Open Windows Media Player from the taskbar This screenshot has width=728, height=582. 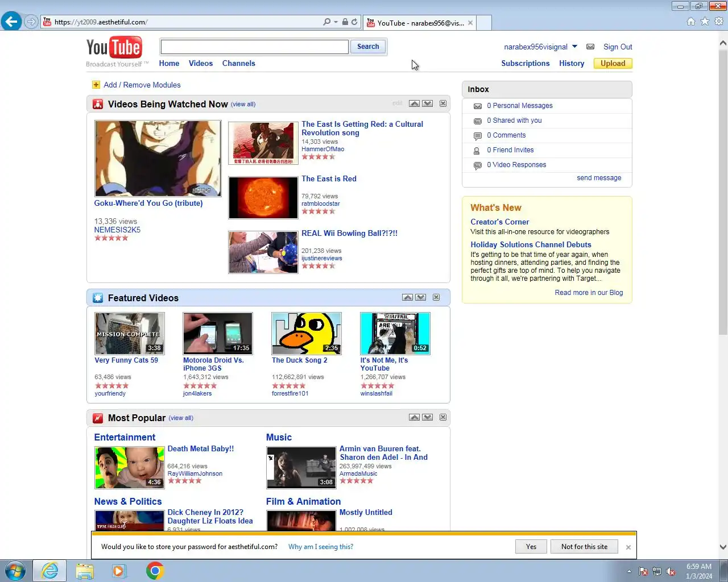point(119,571)
